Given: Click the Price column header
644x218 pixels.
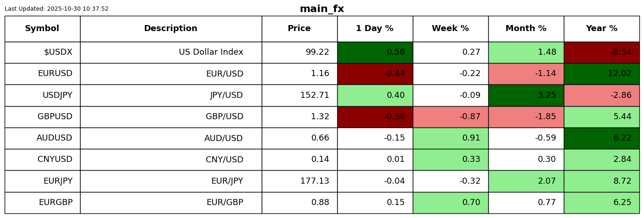Looking at the screenshot, I should 299,29.
